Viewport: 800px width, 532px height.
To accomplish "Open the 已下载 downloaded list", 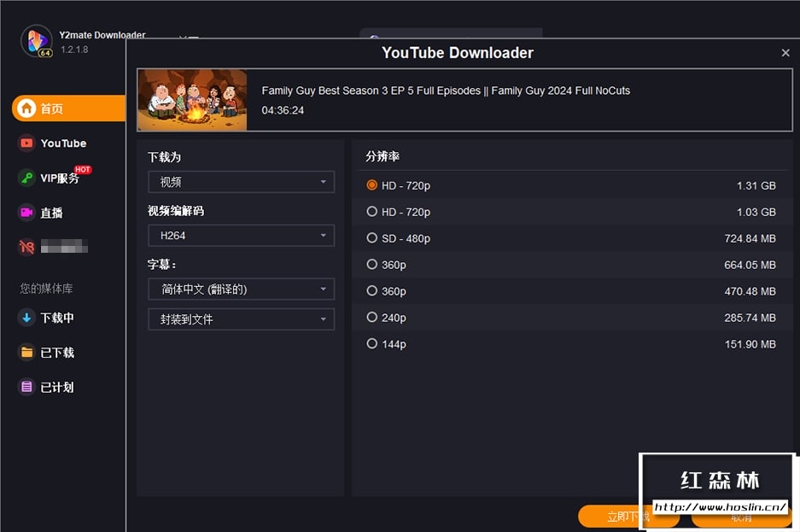I will [x=57, y=352].
